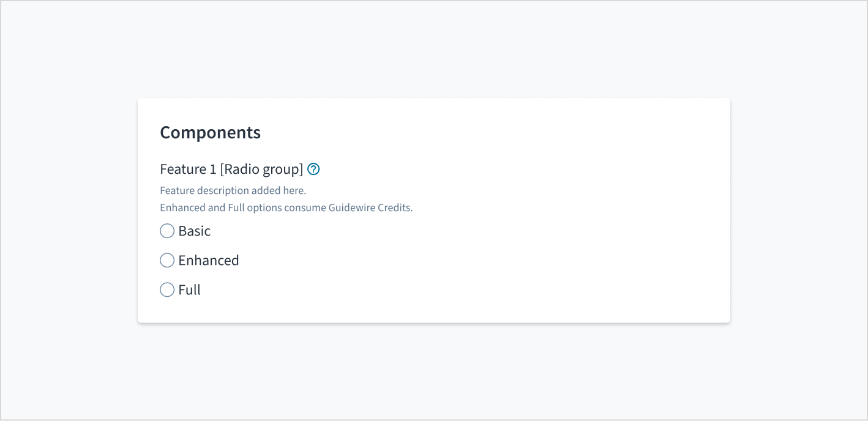Open the help tooltip icon beside Feature 1
This screenshot has width=868, height=421.
(313, 170)
